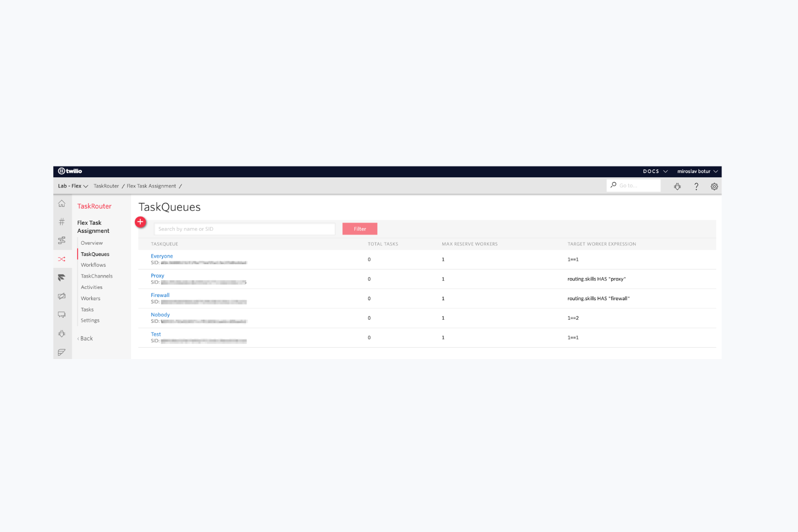Open the sidebar debugger bug icon
Image resolution: width=798 pixels, height=532 pixels.
click(x=62, y=334)
